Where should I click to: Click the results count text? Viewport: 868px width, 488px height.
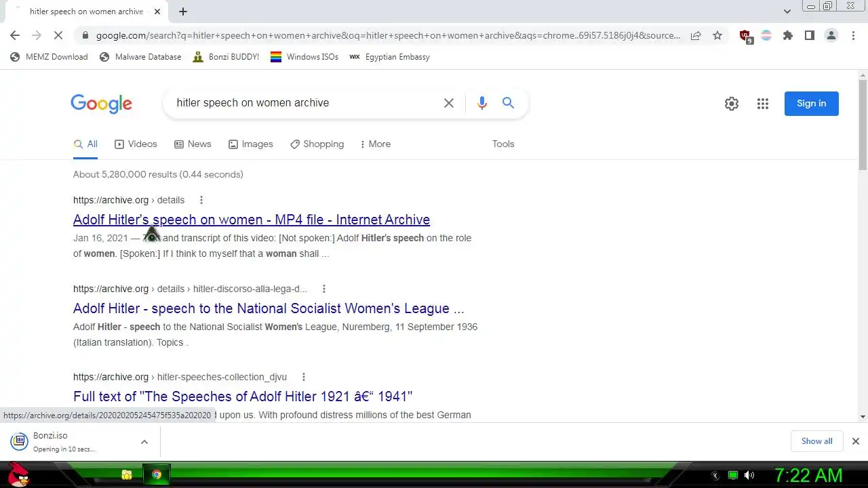(x=158, y=174)
